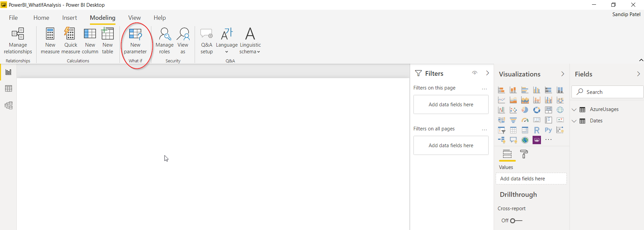Switch to the View ribbon tab
The image size is (644, 230).
[135, 18]
